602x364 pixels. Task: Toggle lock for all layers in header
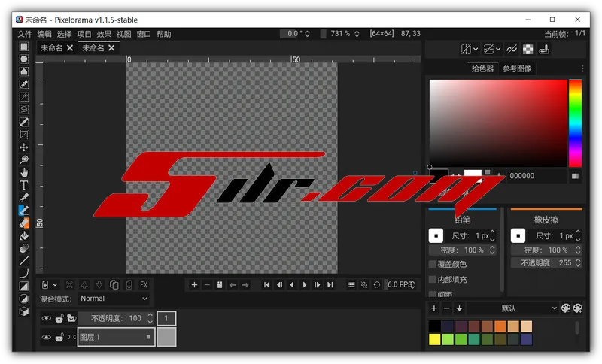pyautogui.click(x=59, y=318)
